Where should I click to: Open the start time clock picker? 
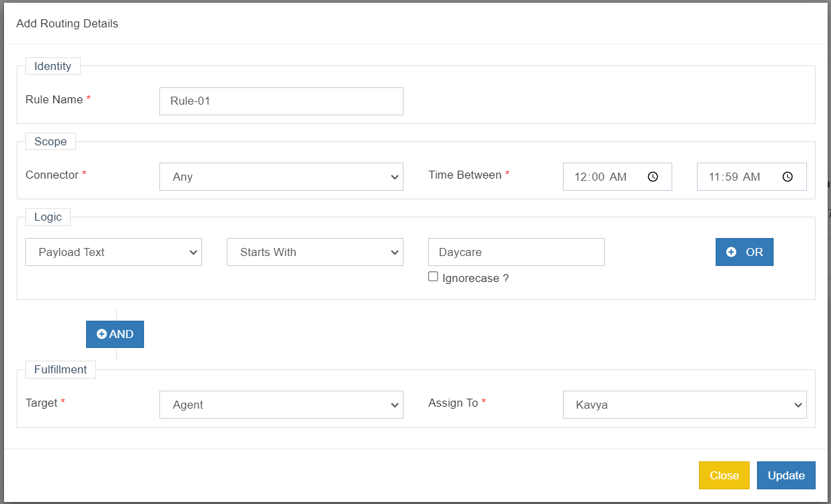click(x=653, y=177)
